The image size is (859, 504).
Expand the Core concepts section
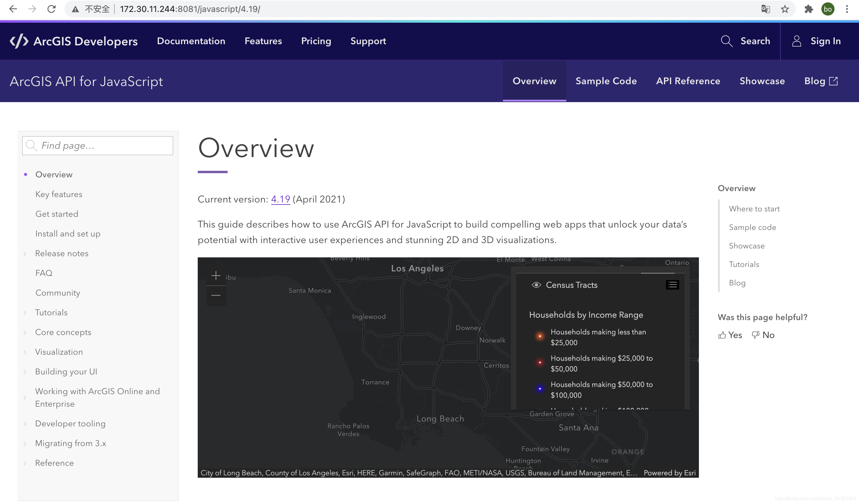tap(25, 333)
